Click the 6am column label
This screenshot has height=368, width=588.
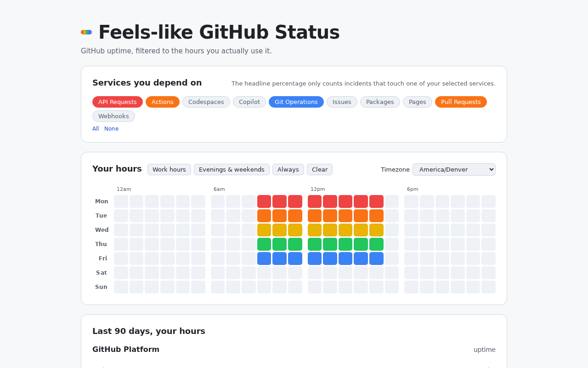219,189
